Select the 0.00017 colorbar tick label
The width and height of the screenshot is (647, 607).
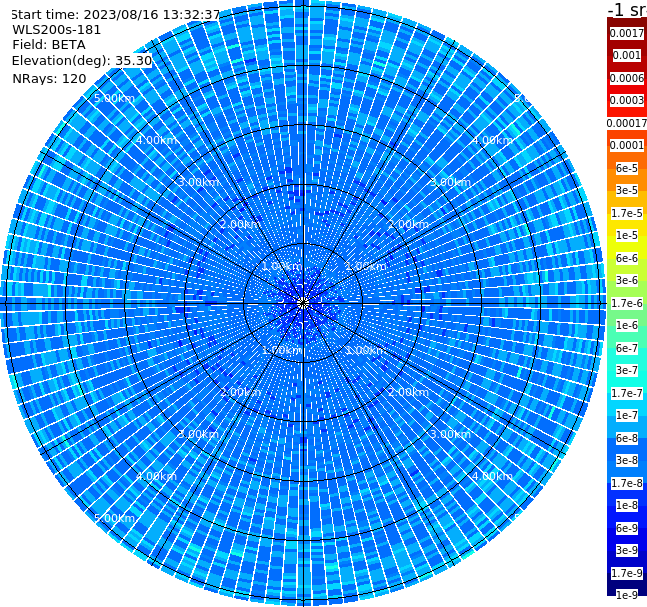click(627, 123)
